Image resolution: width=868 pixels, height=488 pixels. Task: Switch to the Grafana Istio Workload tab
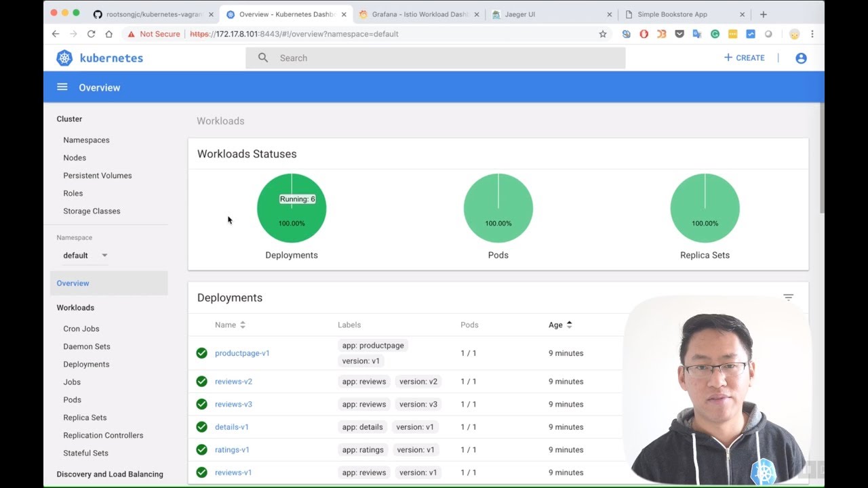[419, 14]
